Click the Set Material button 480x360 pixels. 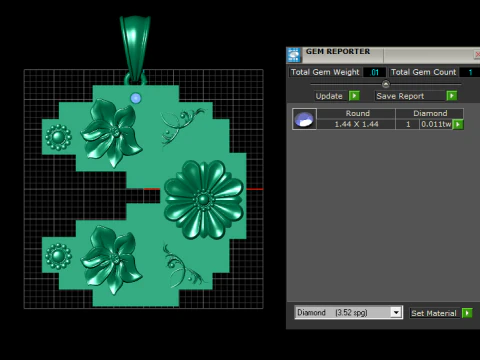[x=434, y=313]
